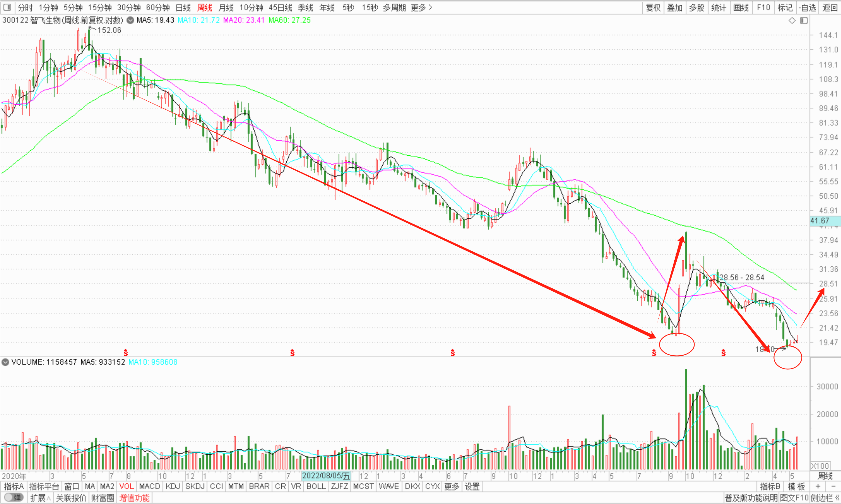
Task: Click the 返回 back button
Action: [829, 8]
